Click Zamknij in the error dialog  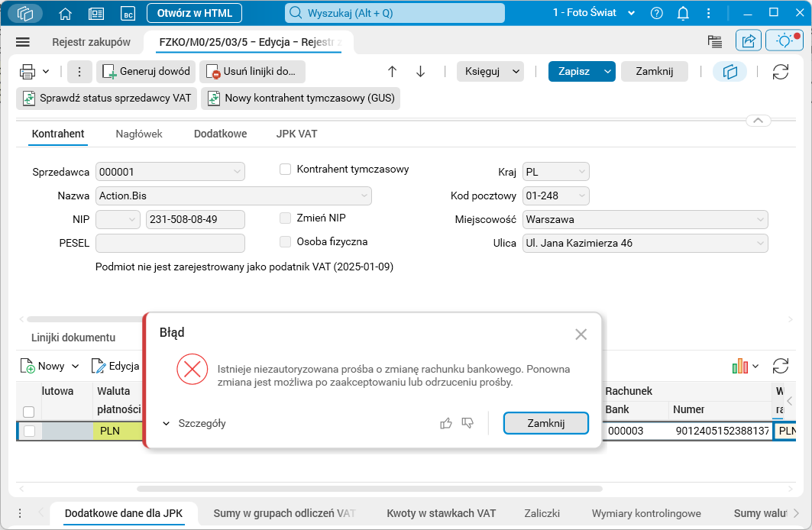pos(546,423)
